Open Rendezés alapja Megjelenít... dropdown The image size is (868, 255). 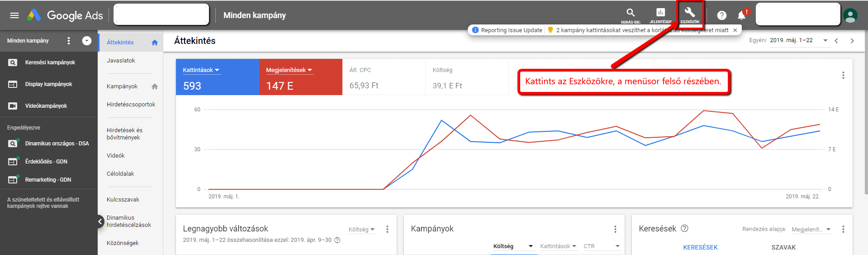pos(811,230)
